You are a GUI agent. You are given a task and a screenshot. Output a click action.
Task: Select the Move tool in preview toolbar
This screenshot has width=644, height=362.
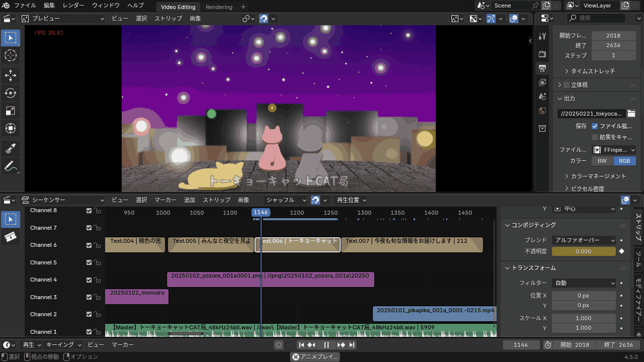point(10,75)
